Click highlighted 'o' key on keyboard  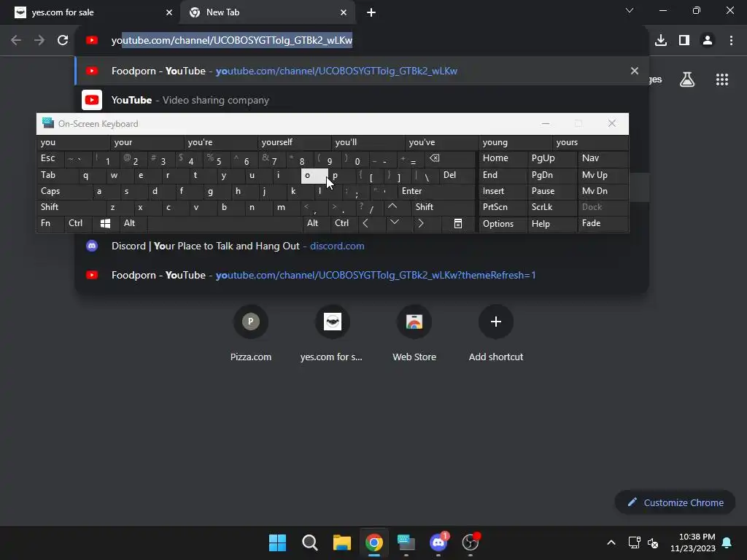coord(314,175)
